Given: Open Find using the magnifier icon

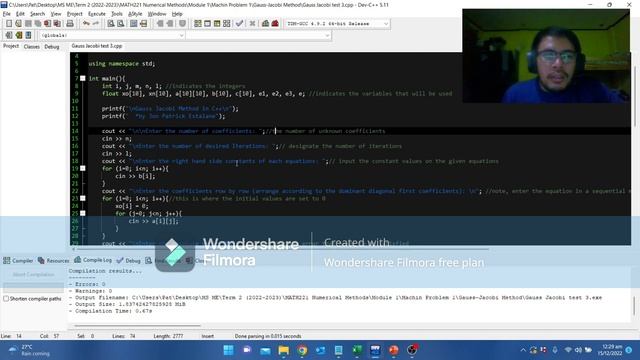Looking at the screenshot, I should pos(111,24).
